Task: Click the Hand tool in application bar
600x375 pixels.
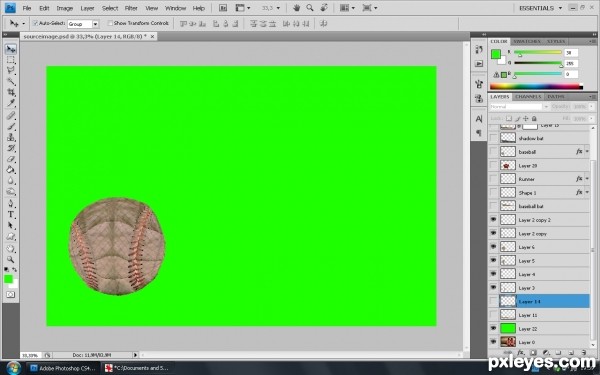Action: pyautogui.click(x=296, y=8)
